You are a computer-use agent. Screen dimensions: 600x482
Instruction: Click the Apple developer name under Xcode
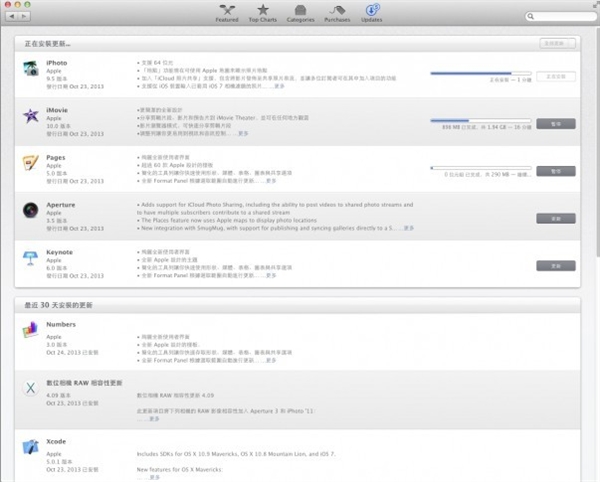tap(54, 454)
